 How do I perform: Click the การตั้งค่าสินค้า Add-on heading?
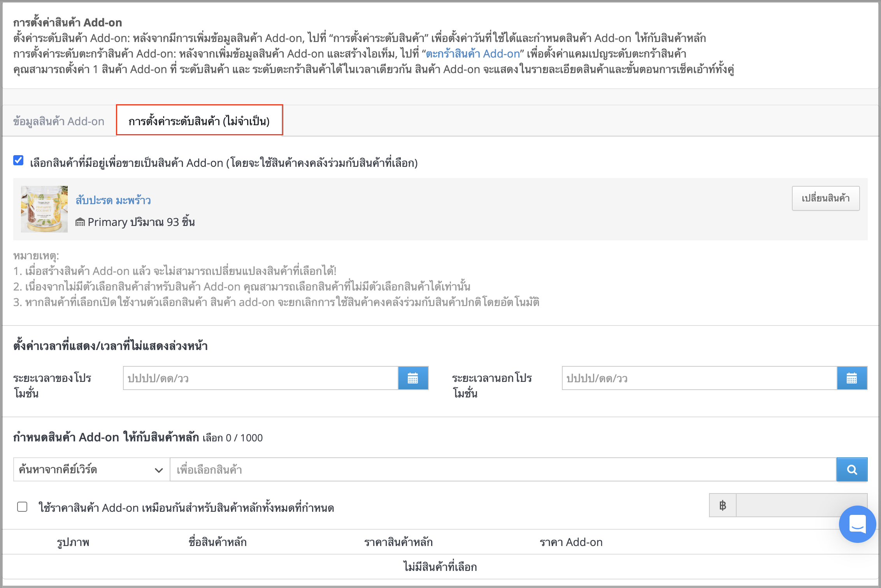[68, 23]
